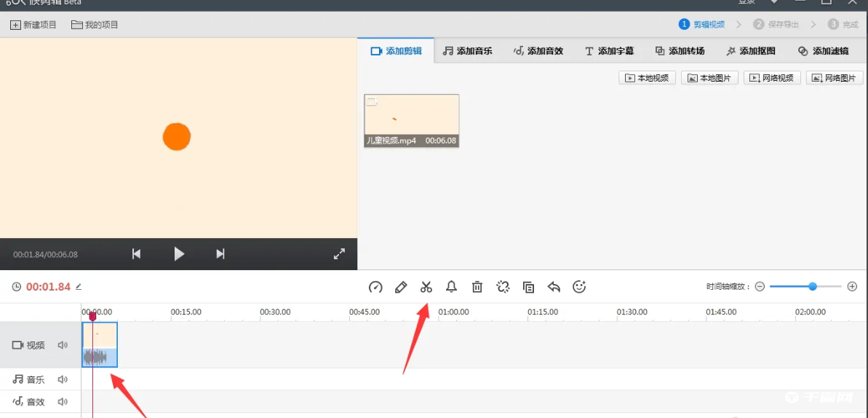Click the 00:01.84/00:06.08 preview time
The height and width of the screenshot is (418, 868).
click(45, 254)
